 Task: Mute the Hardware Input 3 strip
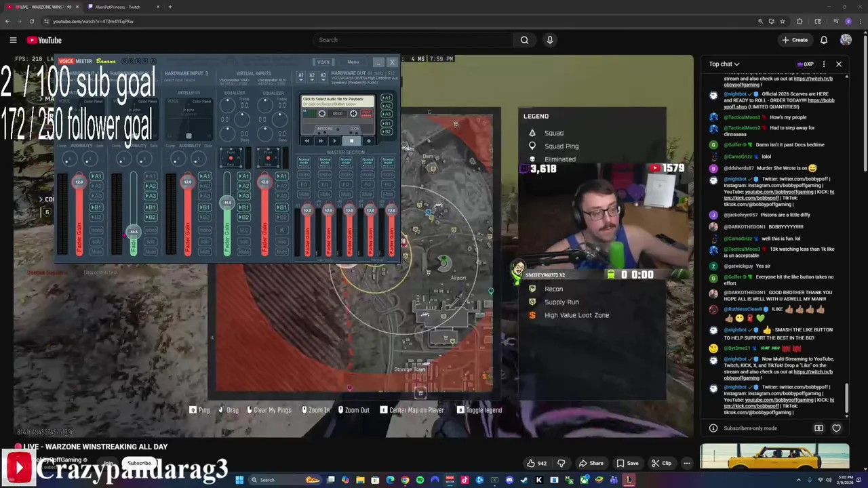tap(205, 251)
